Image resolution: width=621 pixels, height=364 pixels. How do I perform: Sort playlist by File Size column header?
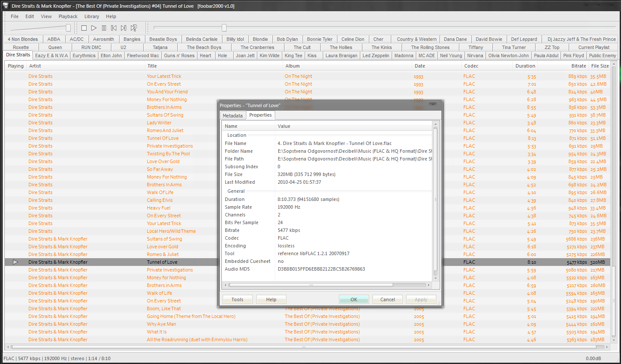point(600,66)
